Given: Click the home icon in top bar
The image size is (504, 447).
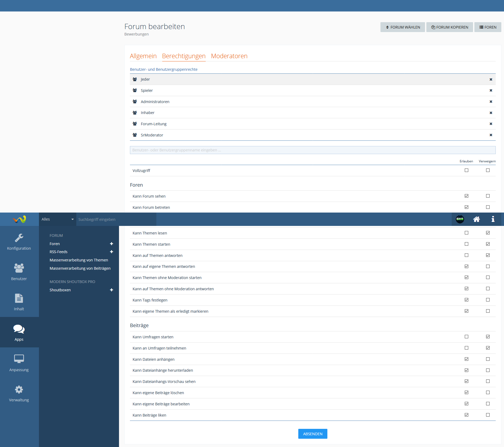Looking at the screenshot, I should 476,219.
